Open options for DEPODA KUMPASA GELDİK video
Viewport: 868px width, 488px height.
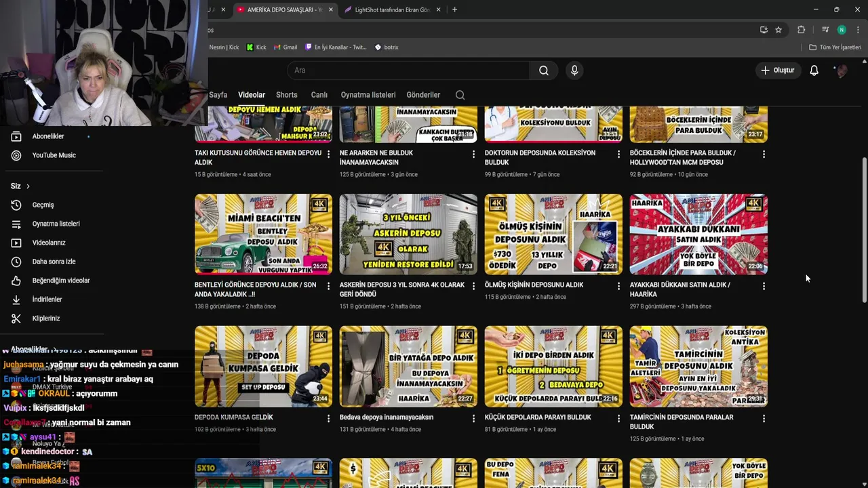(329, 419)
